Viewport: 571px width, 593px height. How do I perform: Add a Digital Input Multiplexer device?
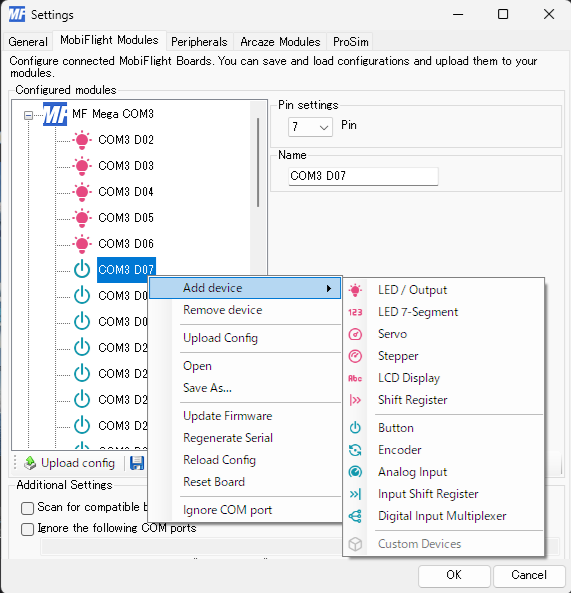pos(444,516)
